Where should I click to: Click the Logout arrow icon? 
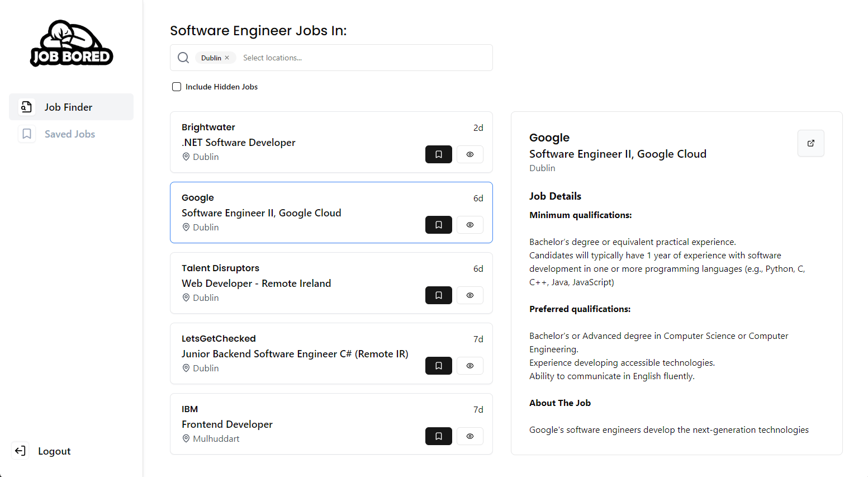pos(20,451)
